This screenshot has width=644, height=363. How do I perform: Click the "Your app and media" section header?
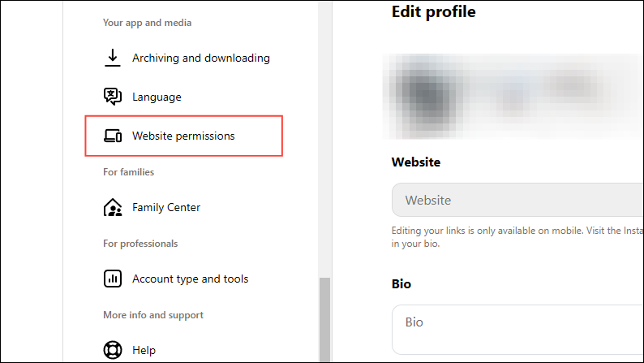point(148,23)
